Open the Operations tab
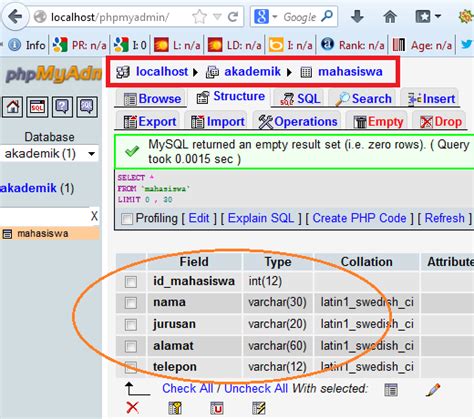Screen dimensions: 474x419 298,122
